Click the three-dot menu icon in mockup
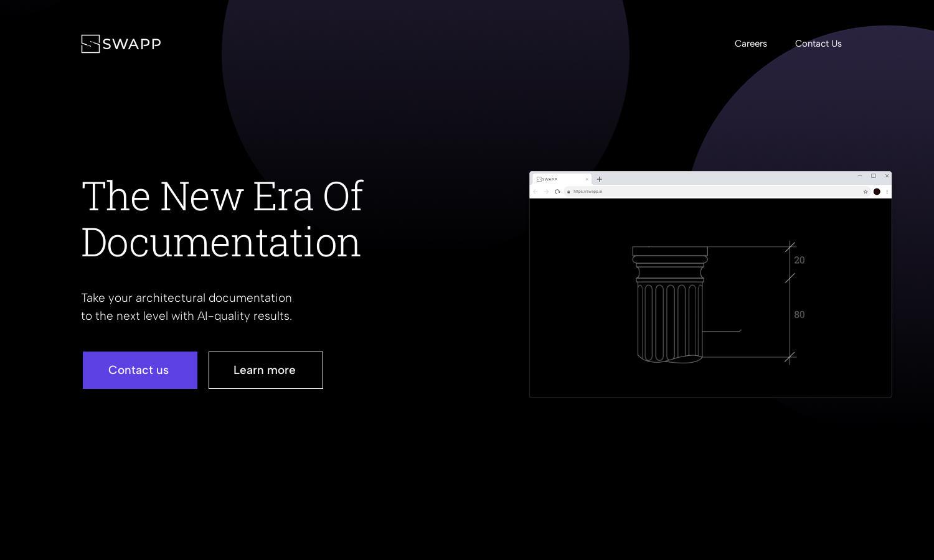 887,192
